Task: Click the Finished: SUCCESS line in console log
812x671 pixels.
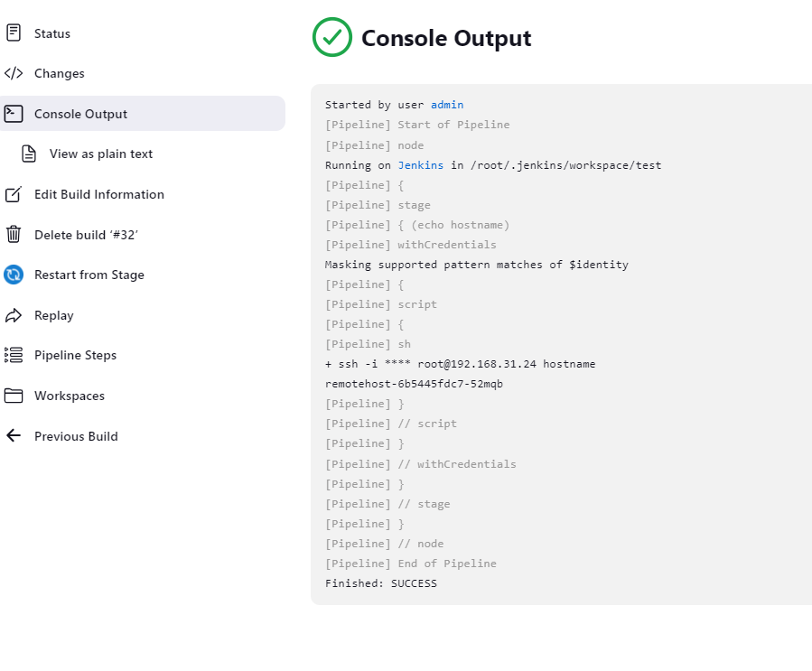Action: coord(381,583)
